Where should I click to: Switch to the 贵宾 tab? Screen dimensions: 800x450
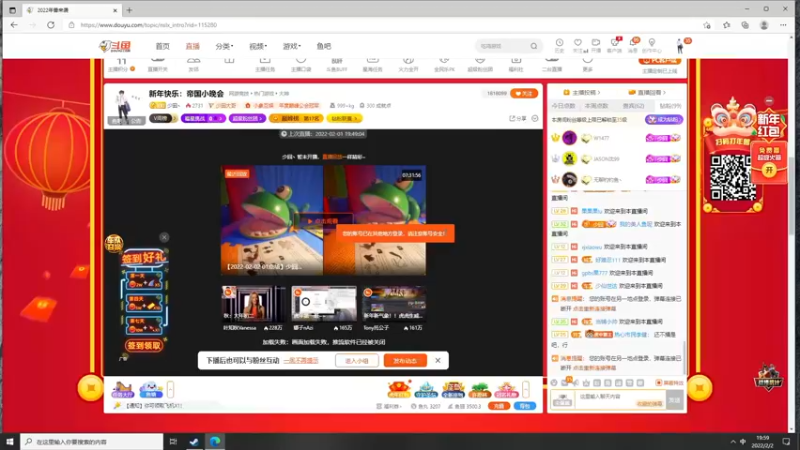[633, 106]
